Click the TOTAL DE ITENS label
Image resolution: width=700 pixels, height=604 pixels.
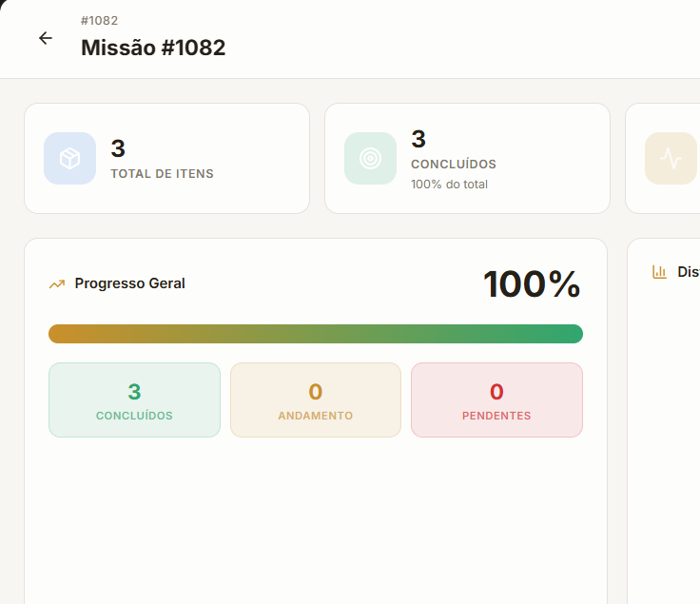click(162, 174)
